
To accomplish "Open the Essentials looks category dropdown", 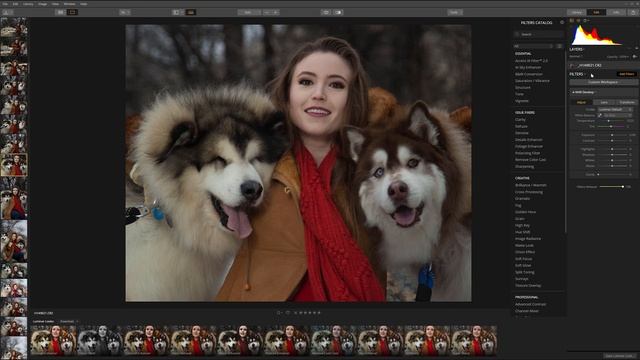I will coord(68,321).
